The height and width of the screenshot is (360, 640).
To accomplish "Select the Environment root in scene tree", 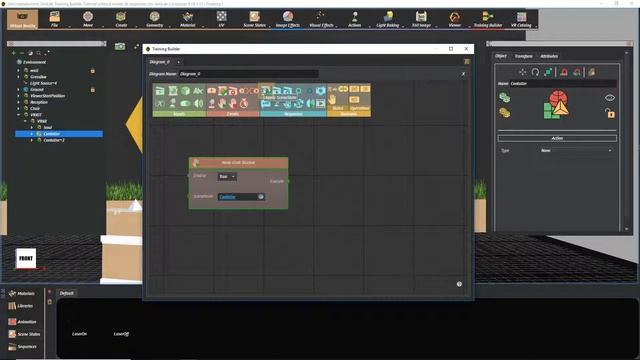I will tap(34, 62).
